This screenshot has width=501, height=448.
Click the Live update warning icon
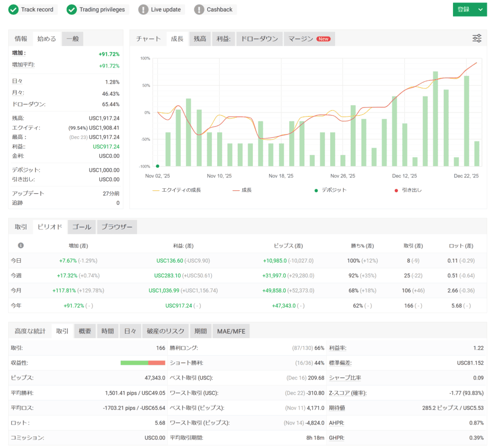[143, 10]
